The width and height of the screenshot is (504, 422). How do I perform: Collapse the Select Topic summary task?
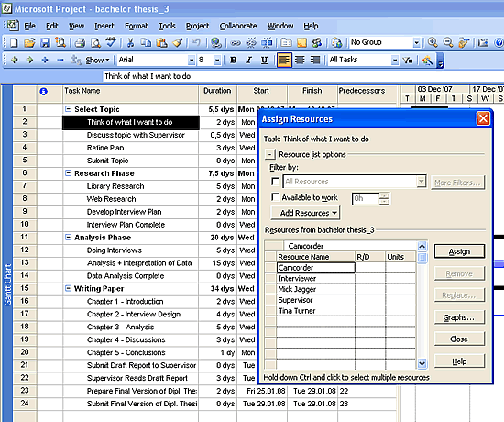68,109
